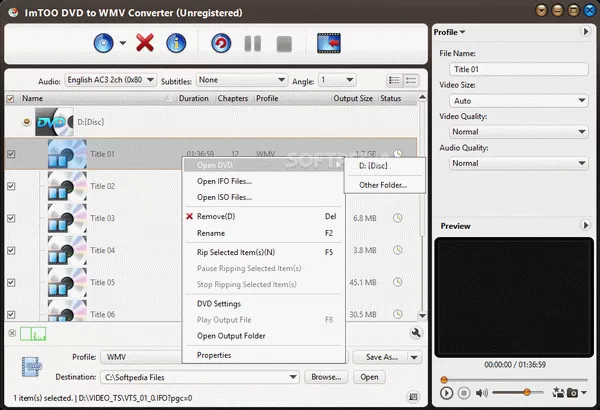Select Remove(D) in context menu
This screenshot has height=410, width=600.
(x=263, y=217)
